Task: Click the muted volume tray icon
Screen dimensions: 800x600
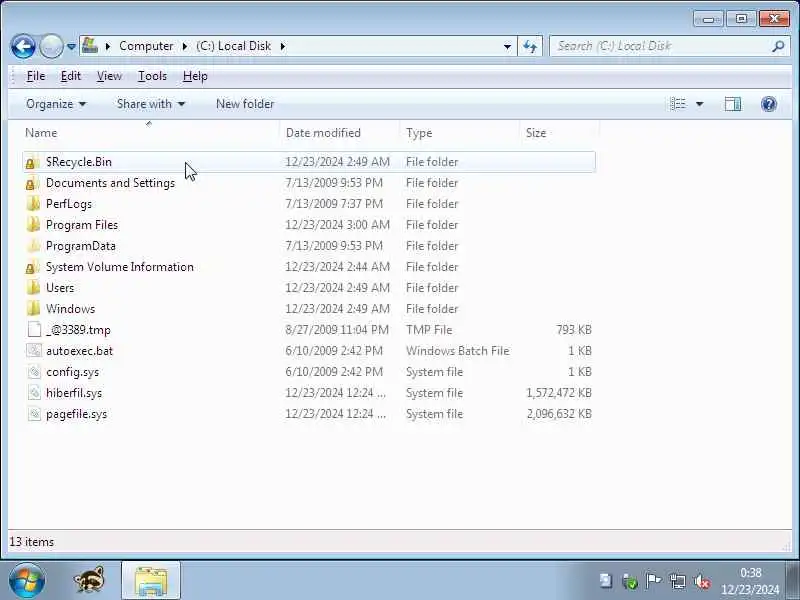Action: 702,581
